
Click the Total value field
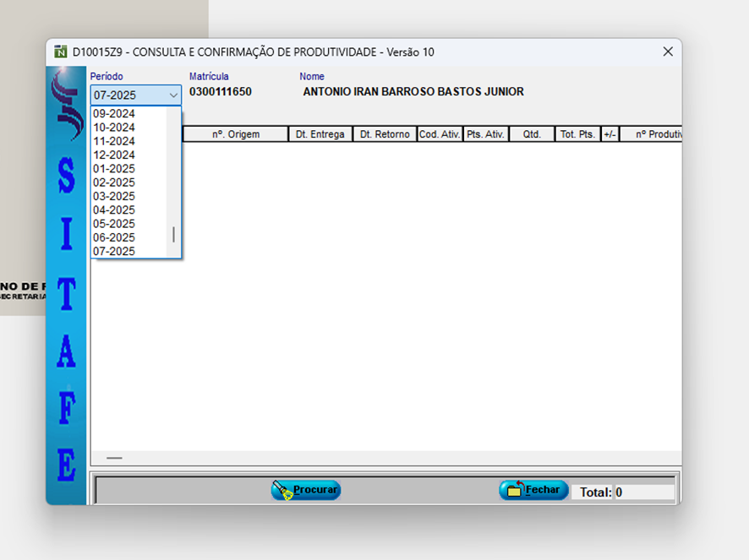coord(643,492)
